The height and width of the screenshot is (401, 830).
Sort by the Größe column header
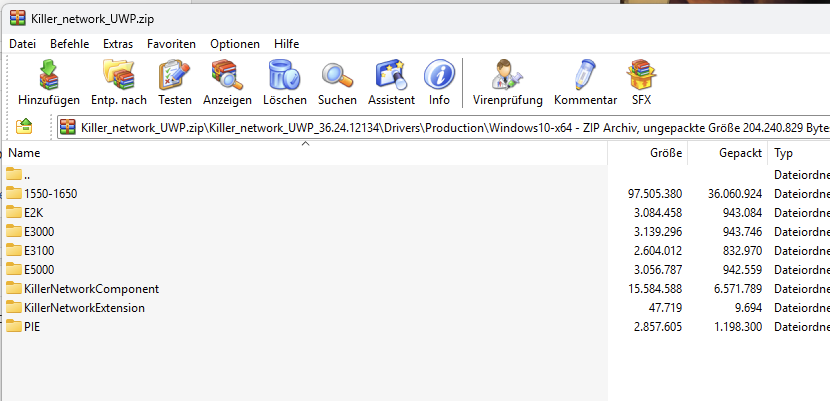point(647,153)
